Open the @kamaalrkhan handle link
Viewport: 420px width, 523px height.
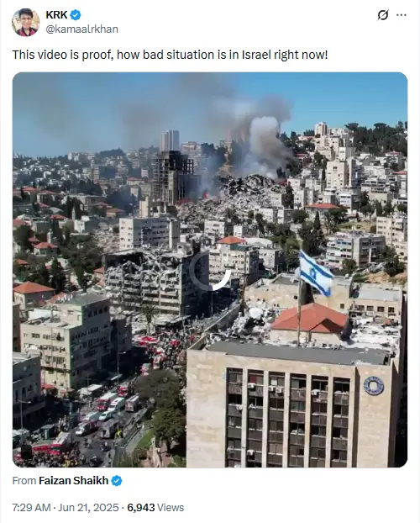[81, 29]
